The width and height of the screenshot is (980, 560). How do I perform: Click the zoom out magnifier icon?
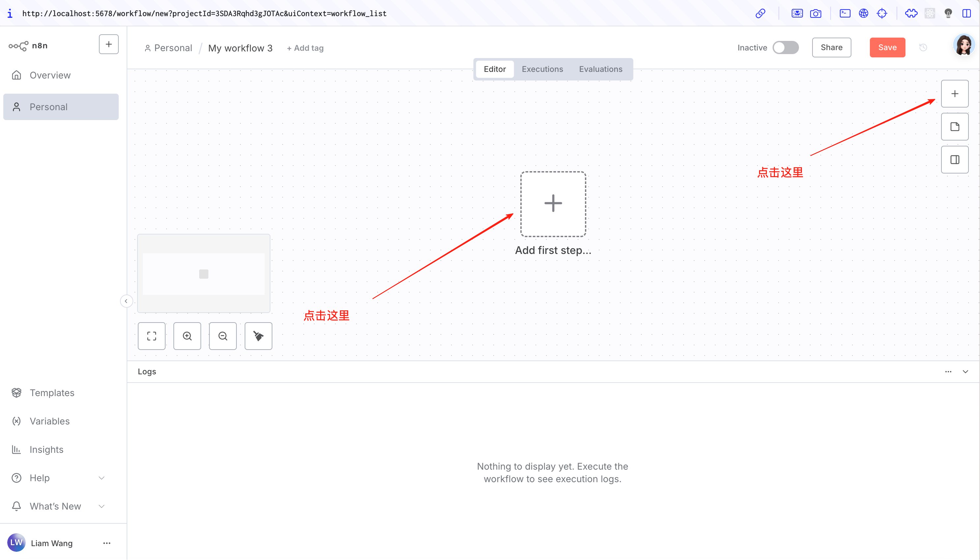[223, 336]
